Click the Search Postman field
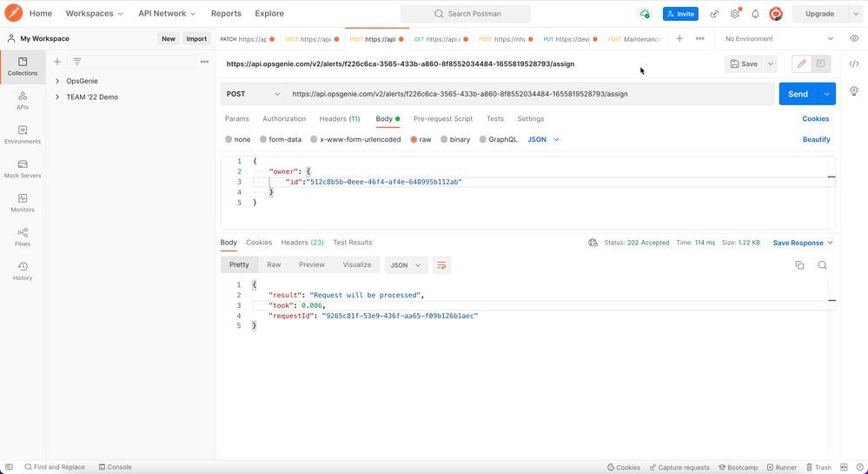The height and width of the screenshot is (474, 868). tap(465, 14)
